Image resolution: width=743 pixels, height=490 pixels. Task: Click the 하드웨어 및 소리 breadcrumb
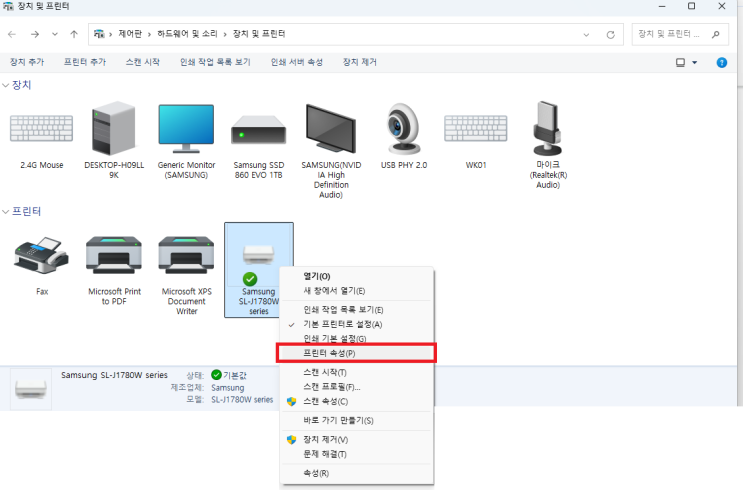coord(187,34)
